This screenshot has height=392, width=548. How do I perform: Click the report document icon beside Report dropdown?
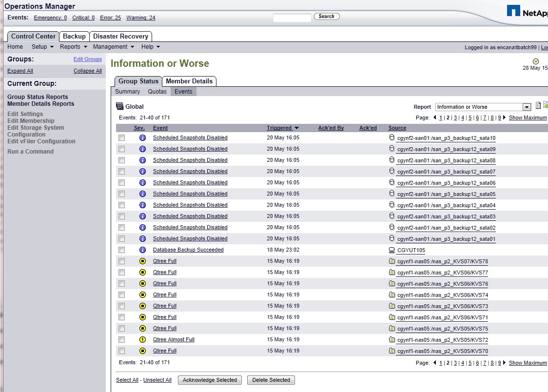pyautogui.click(x=538, y=106)
